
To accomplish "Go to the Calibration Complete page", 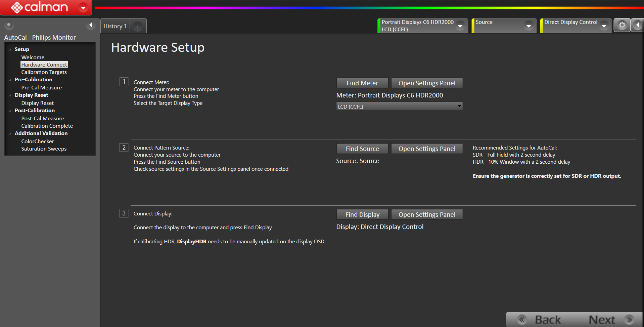I will pos(47,126).
